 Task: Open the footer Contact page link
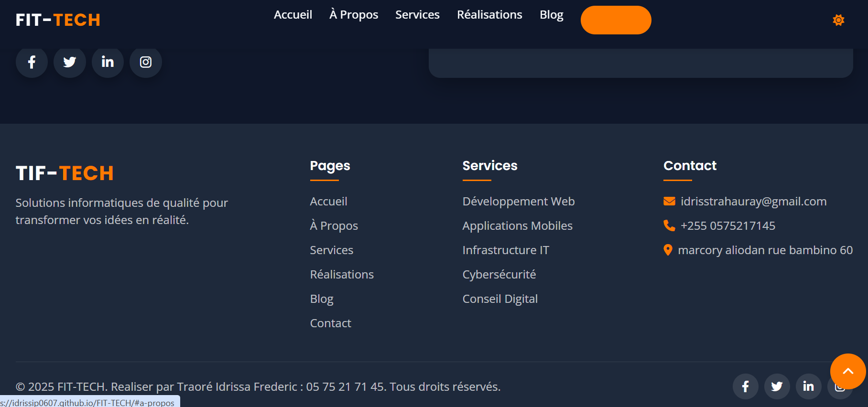330,323
